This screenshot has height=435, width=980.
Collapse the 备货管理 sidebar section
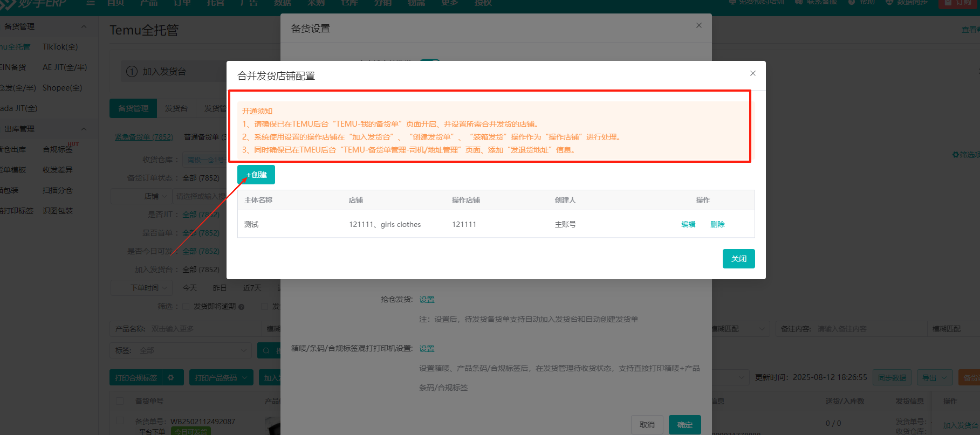click(x=84, y=26)
